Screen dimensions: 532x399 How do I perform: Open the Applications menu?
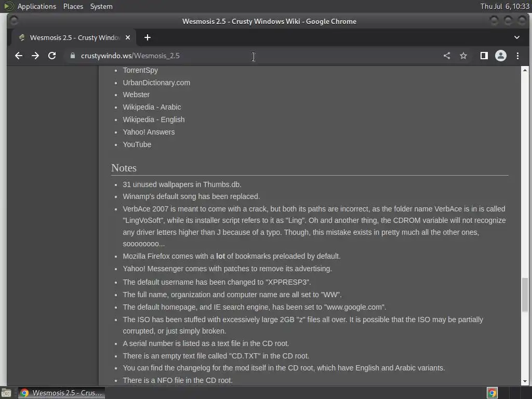pos(37,6)
